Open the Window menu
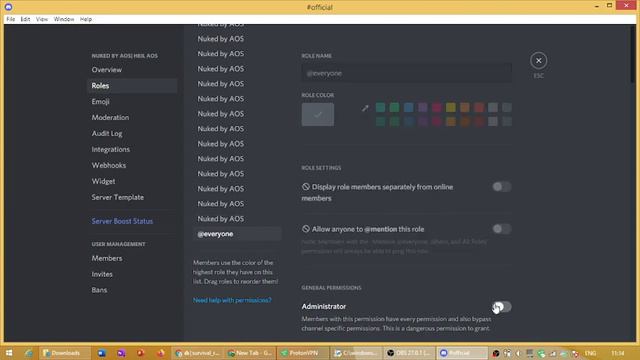The width and height of the screenshot is (640, 360). tap(64, 19)
